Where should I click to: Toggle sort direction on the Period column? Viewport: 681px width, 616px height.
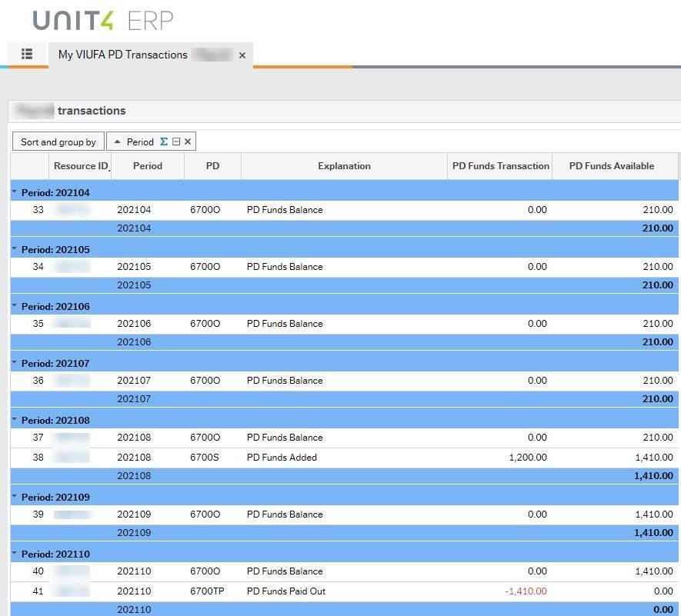click(x=147, y=166)
